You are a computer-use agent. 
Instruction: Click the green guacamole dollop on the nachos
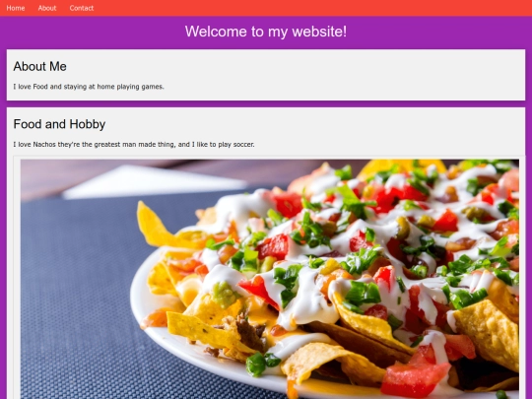(x=225, y=294)
